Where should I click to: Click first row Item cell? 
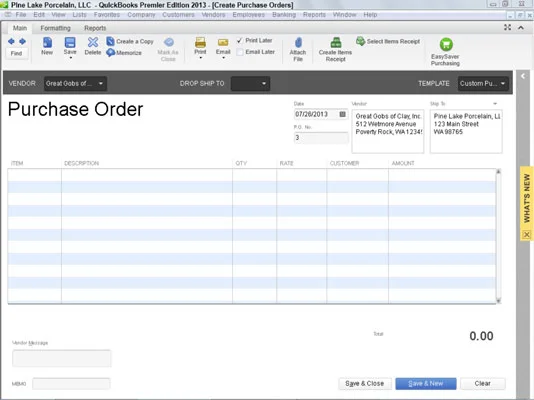[x=34, y=175]
